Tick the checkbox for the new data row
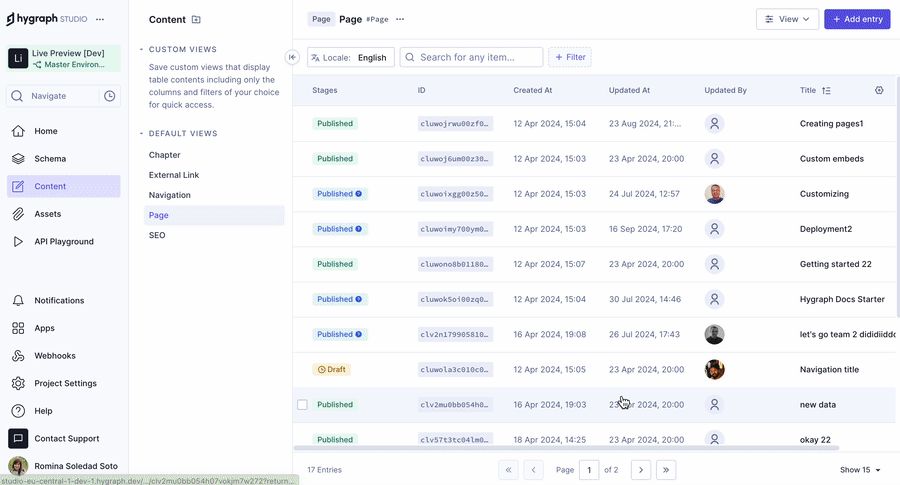The width and height of the screenshot is (900, 485). tap(302, 404)
